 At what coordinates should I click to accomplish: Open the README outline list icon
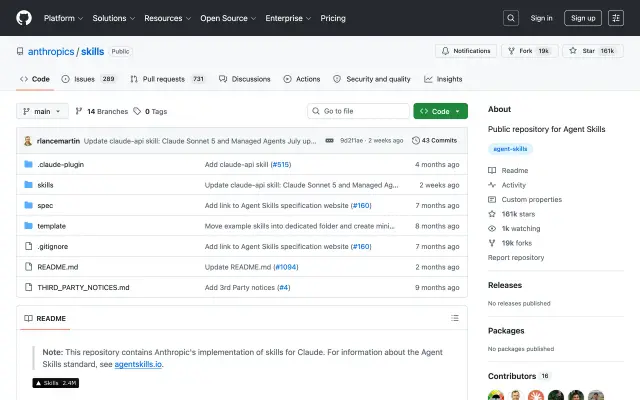pyautogui.click(x=455, y=318)
